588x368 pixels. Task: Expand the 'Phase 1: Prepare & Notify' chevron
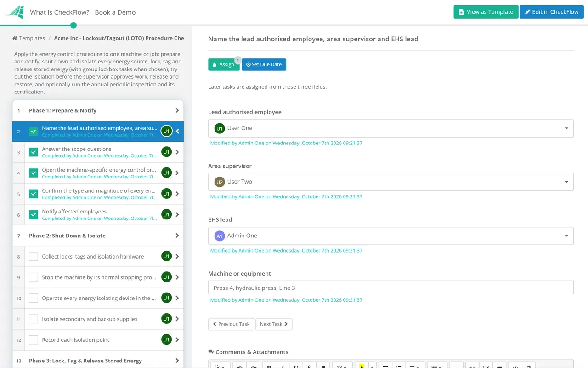tap(177, 110)
